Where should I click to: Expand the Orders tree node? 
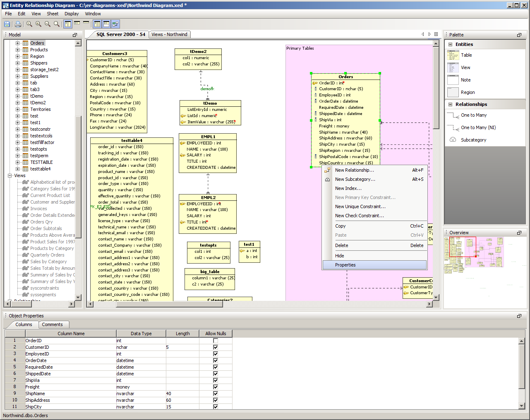tap(18, 43)
